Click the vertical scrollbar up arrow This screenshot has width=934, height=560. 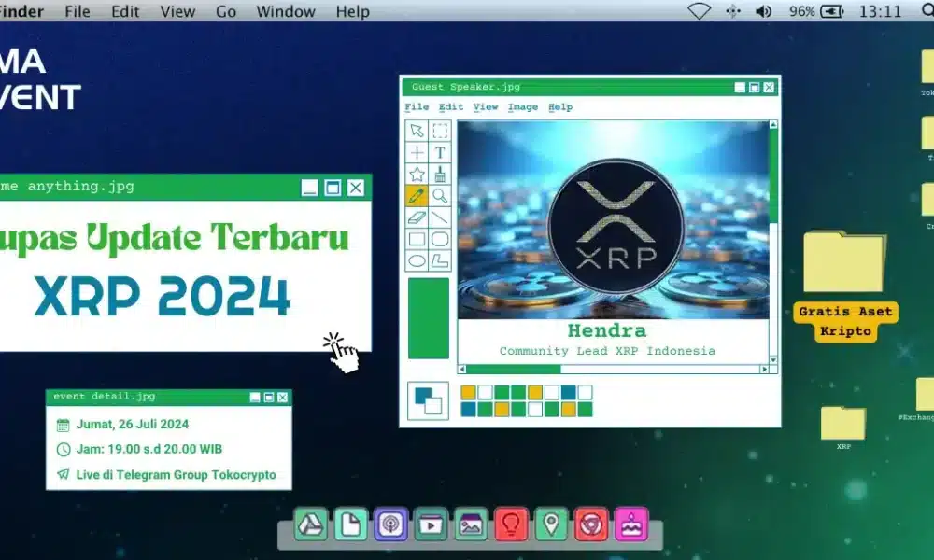tap(773, 125)
